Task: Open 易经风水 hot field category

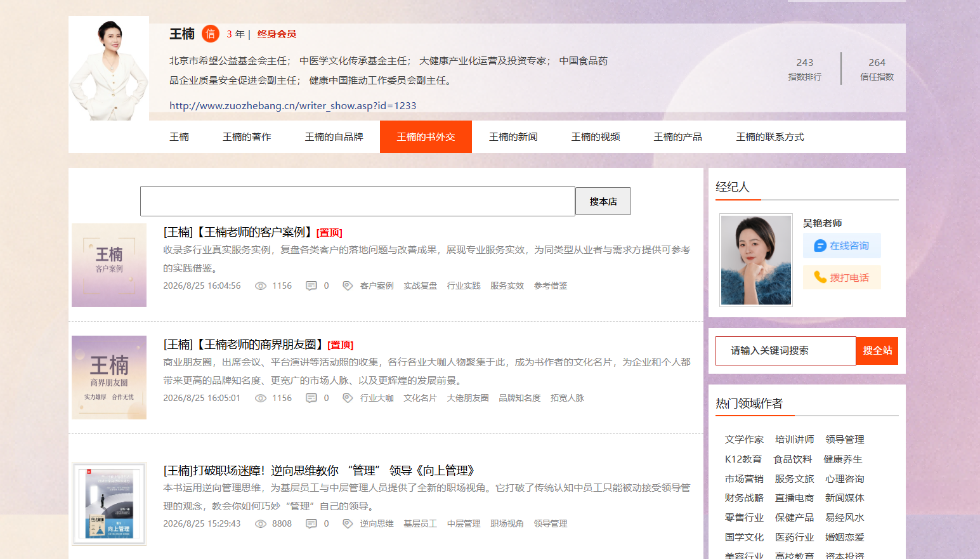Action: pyautogui.click(x=845, y=518)
